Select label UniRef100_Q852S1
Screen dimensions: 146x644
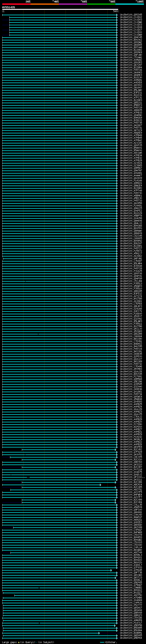(x=131, y=103)
